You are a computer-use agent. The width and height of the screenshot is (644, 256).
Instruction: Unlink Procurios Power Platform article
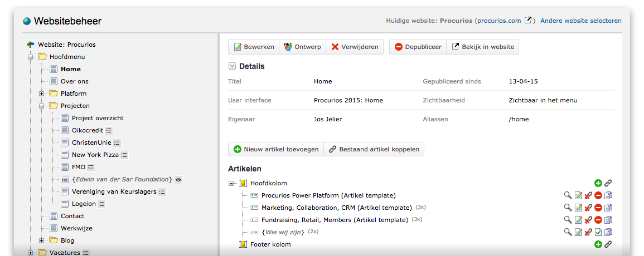[x=588, y=195]
